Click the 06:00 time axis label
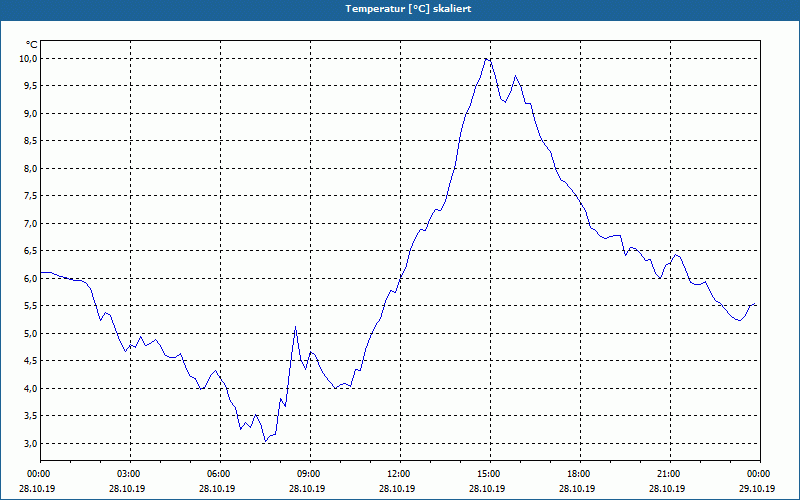800x500 pixels. (x=220, y=474)
